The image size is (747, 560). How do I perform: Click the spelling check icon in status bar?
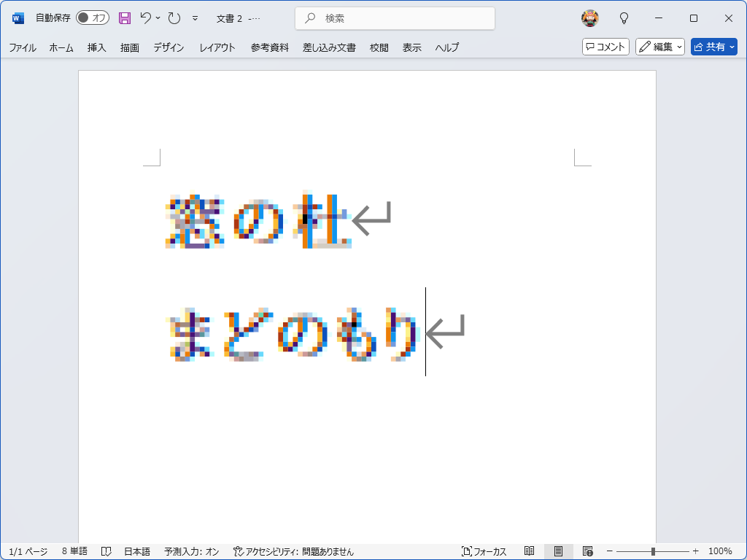click(x=107, y=552)
